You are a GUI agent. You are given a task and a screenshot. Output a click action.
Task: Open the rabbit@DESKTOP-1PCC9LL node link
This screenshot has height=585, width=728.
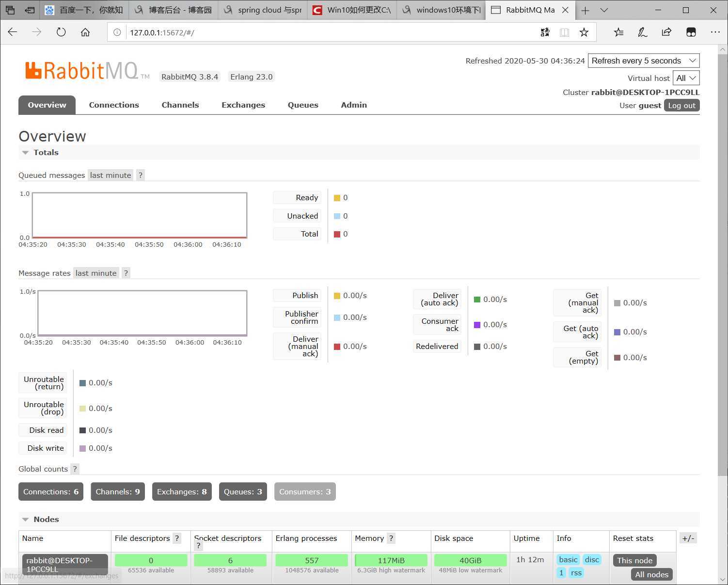[x=64, y=565]
